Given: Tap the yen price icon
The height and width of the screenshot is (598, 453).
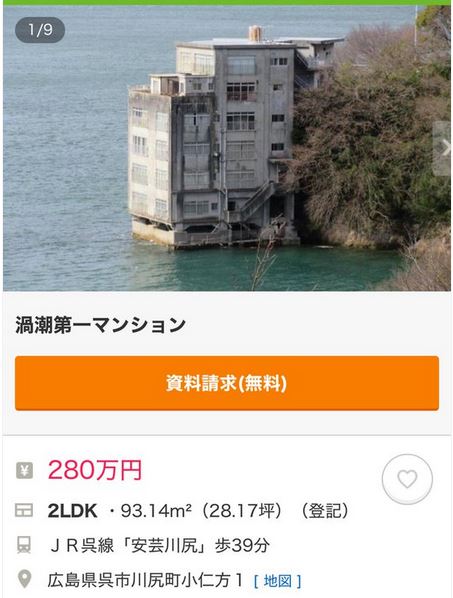Looking at the screenshot, I should [24, 470].
